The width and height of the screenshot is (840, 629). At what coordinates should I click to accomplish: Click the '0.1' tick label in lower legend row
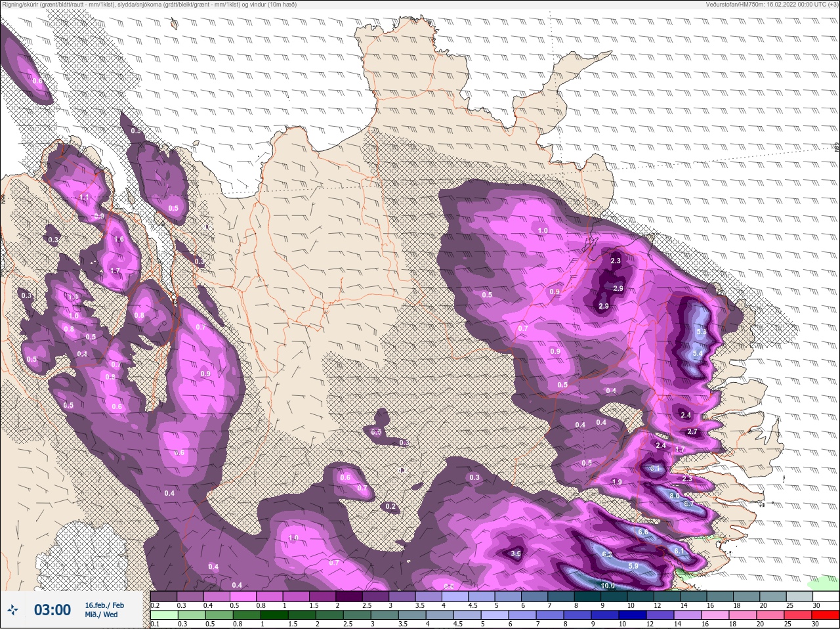155,624
